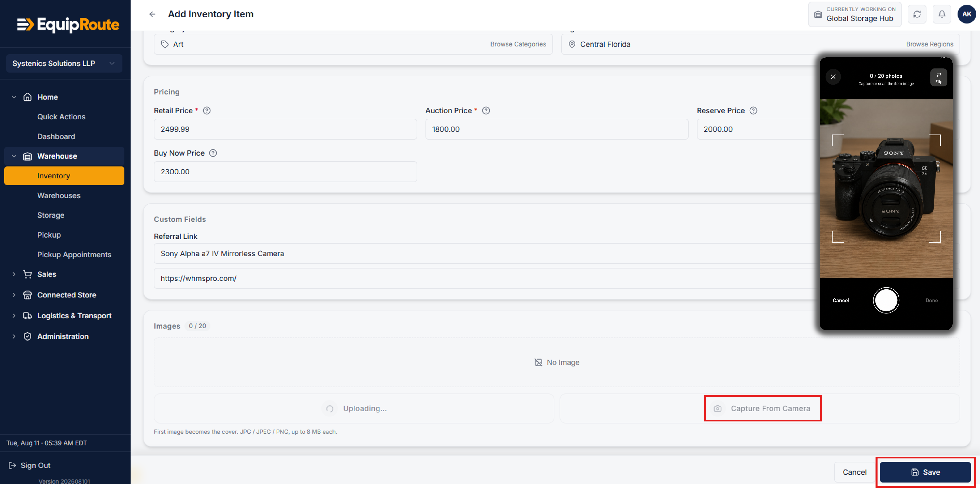Click the Browse Categories link
980x488 pixels.
(x=518, y=44)
